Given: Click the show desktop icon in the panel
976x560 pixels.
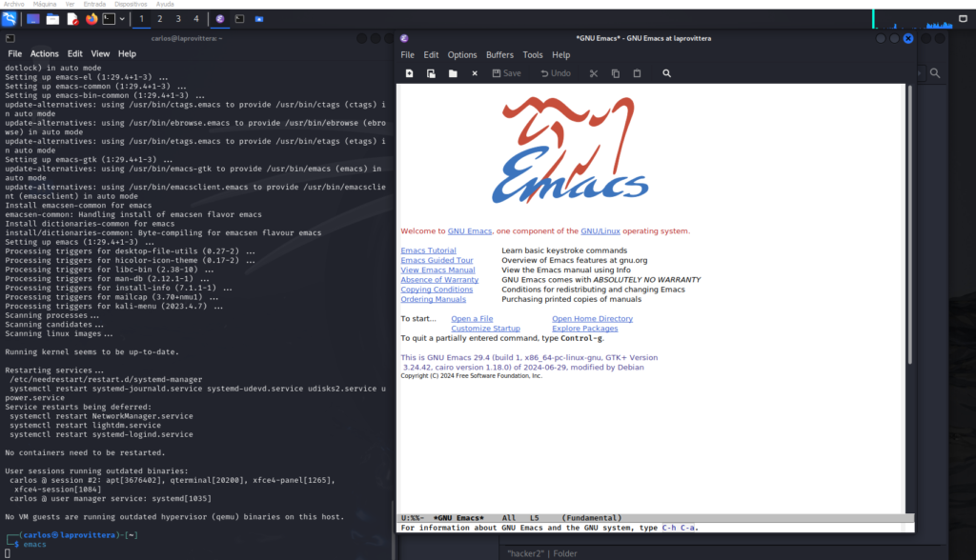Looking at the screenshot, I should [x=33, y=19].
